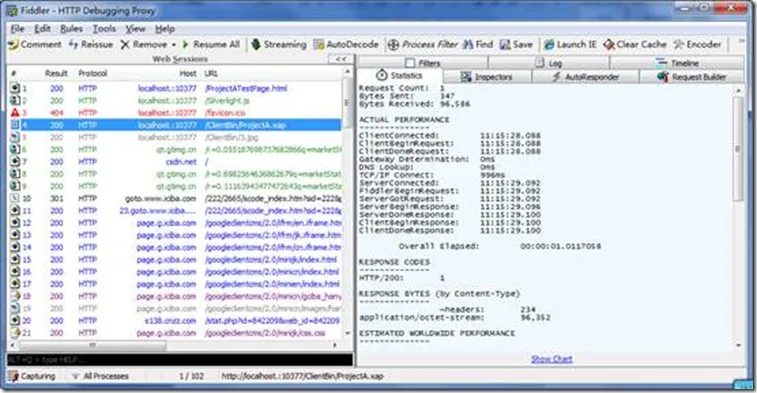Open the Encoder tool
757x393 pixels.
click(x=698, y=44)
